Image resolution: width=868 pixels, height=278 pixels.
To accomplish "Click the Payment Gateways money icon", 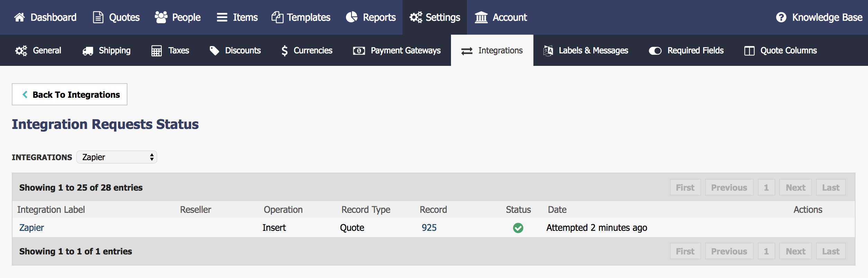I will tap(359, 51).
